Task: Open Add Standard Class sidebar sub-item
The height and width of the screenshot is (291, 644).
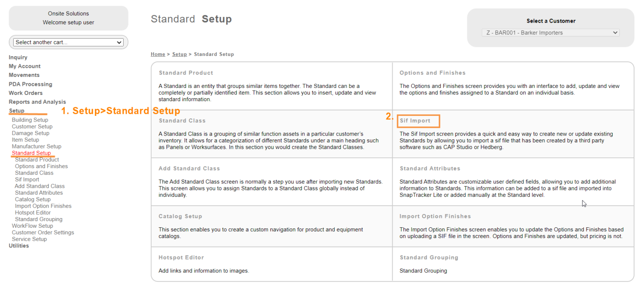Action: pyautogui.click(x=39, y=186)
